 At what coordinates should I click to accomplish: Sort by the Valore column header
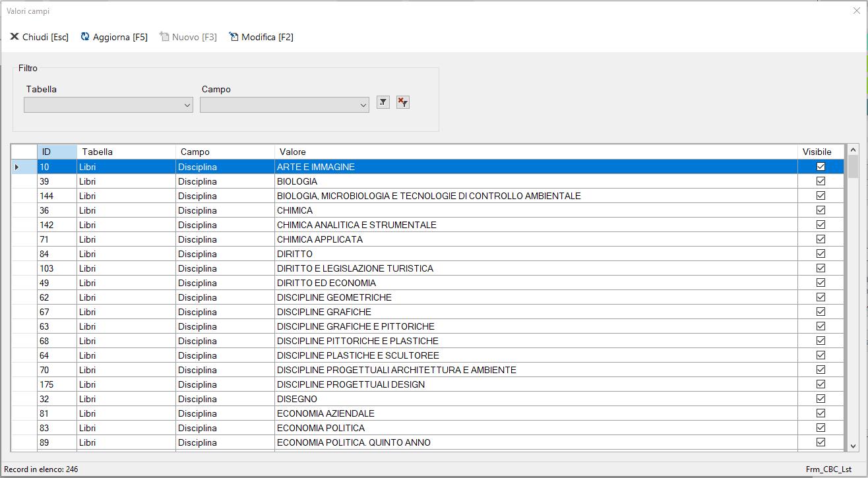(x=536, y=152)
